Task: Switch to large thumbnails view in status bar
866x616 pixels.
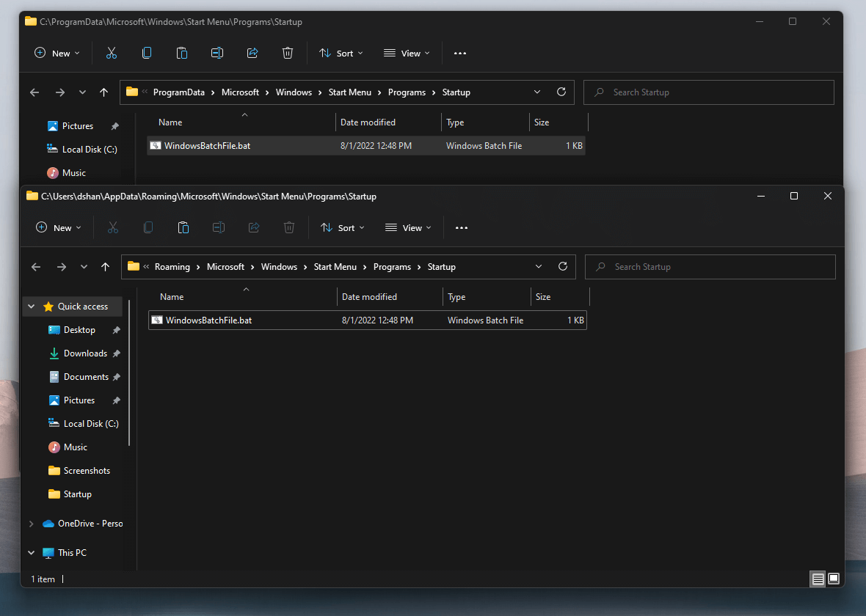Action: tap(834, 579)
